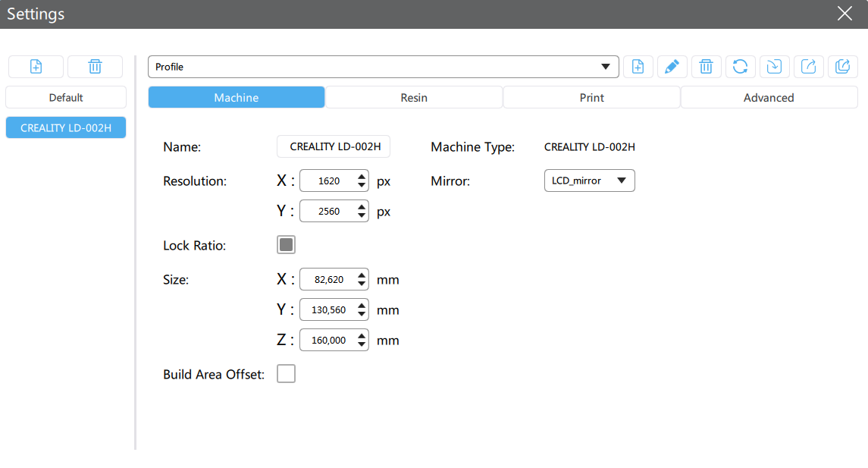Create a new profile next to Profile dropdown
The width and height of the screenshot is (868, 468).
coord(638,67)
